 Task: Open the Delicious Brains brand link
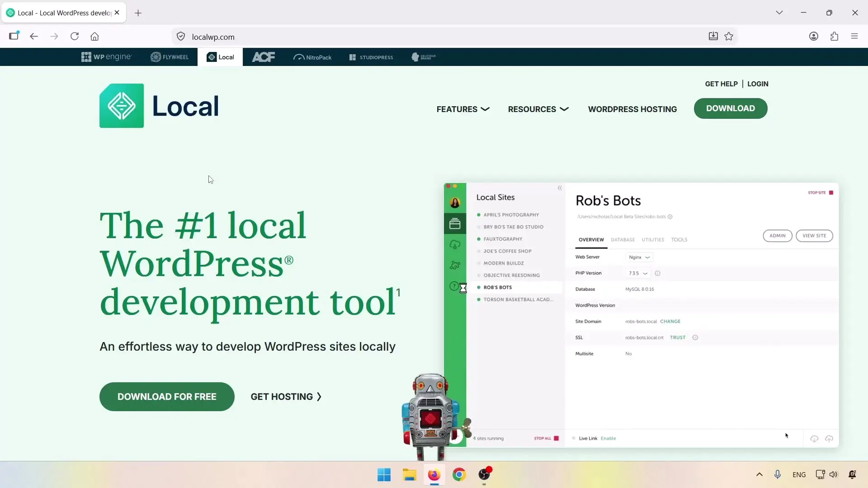pos(424,57)
